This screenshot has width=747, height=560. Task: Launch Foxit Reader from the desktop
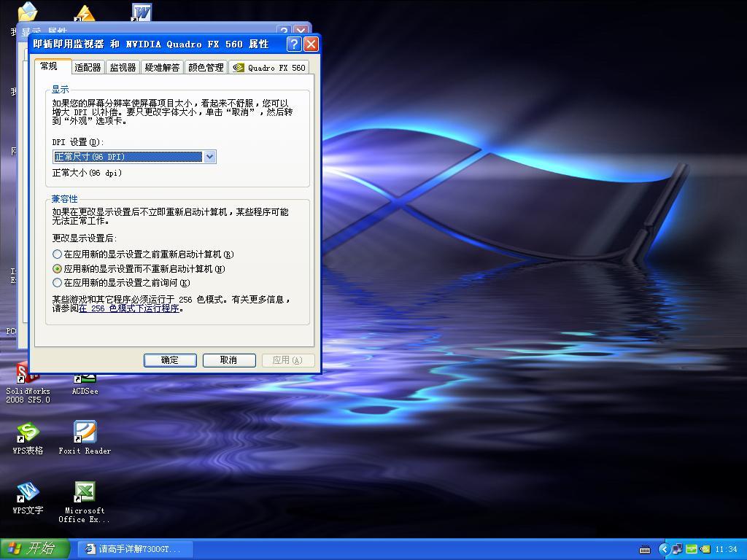click(x=85, y=437)
